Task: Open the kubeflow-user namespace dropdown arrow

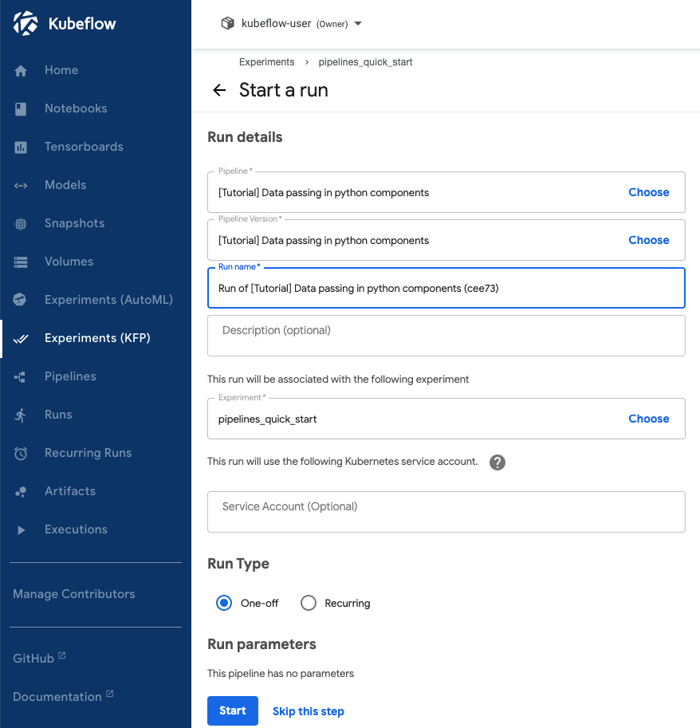Action: (x=358, y=24)
